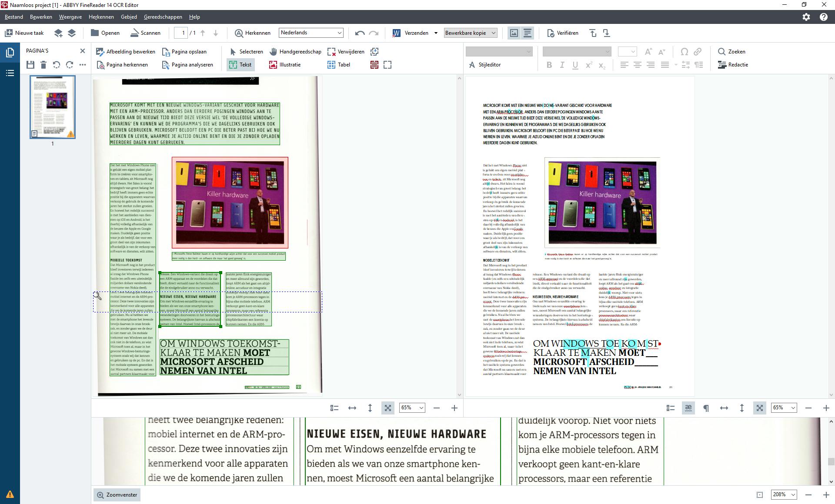Click the Zoomvenster button

pyautogui.click(x=117, y=495)
